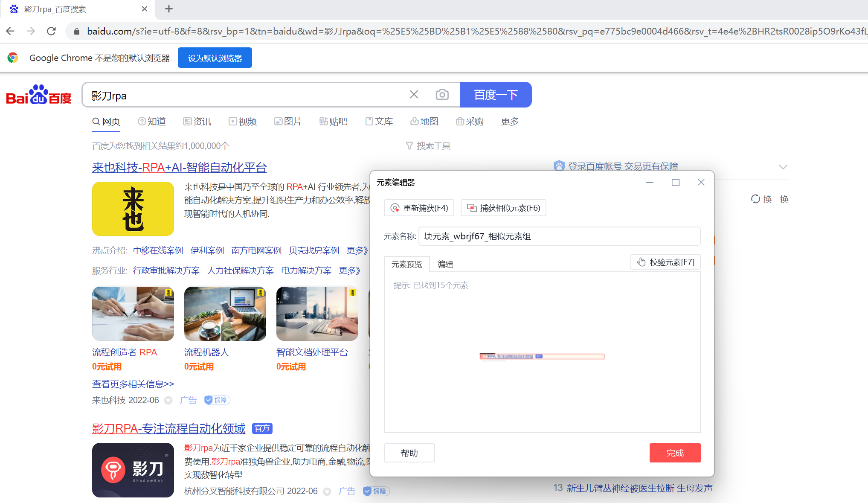The height and width of the screenshot is (503, 868).
Task: Click 重新捕获(F4) in element editor
Action: (419, 208)
